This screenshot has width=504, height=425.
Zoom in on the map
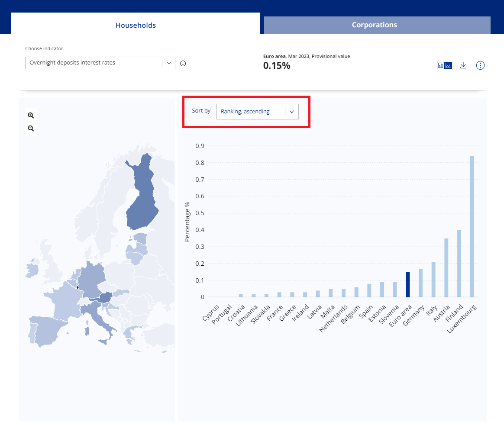31,116
